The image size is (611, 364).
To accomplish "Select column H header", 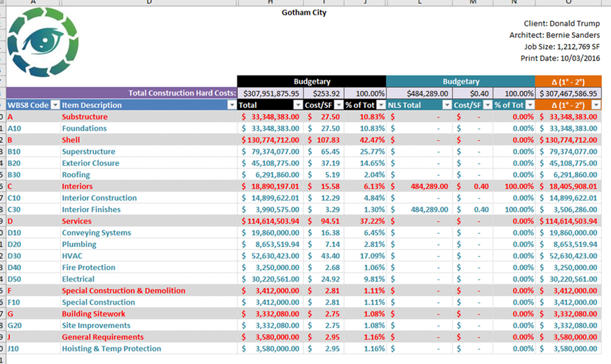I will (x=270, y=2).
